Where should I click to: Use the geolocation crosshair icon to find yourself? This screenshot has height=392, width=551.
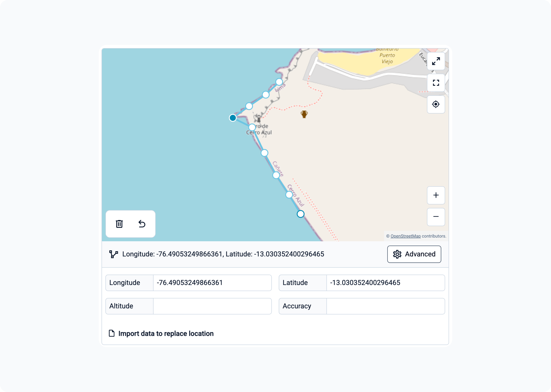click(436, 104)
